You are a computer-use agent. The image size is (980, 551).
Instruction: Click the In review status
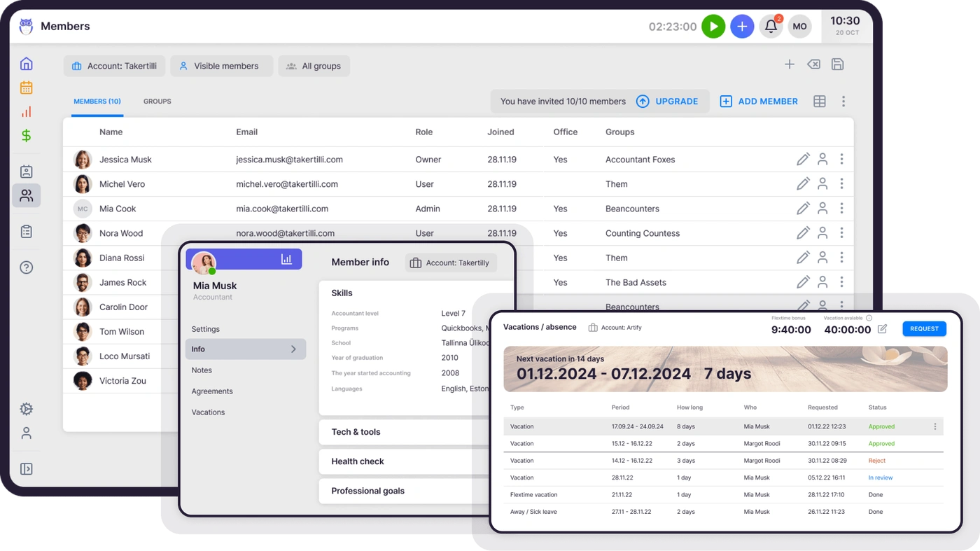tap(881, 477)
